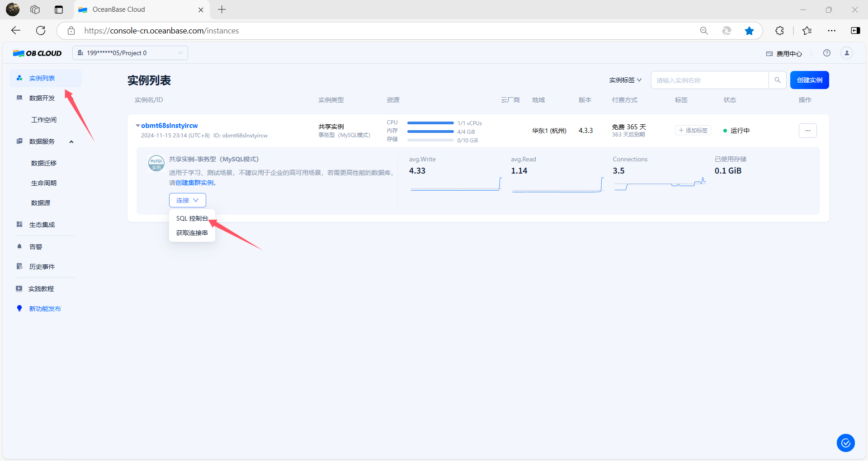Open the tab actions menu icon

59,9
